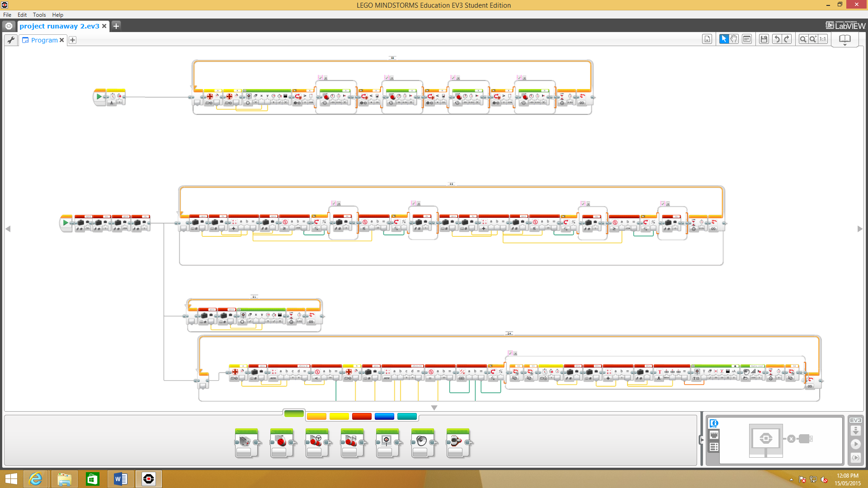This screenshot has height=488, width=868.
Task: Open the lobby home icon
Action: click(x=9, y=26)
